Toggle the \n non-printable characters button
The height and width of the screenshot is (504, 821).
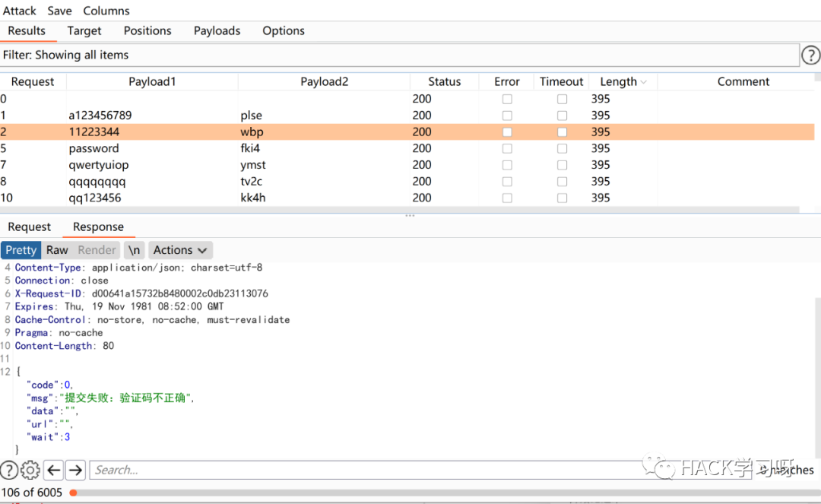134,250
